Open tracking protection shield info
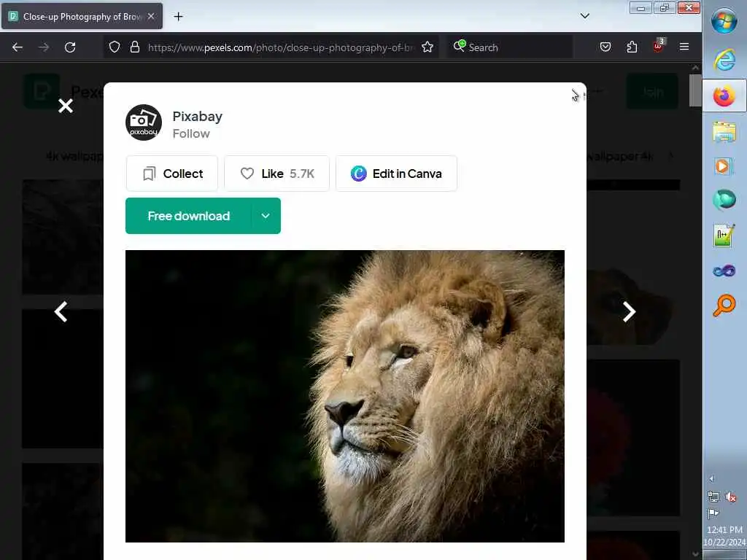 (x=115, y=47)
